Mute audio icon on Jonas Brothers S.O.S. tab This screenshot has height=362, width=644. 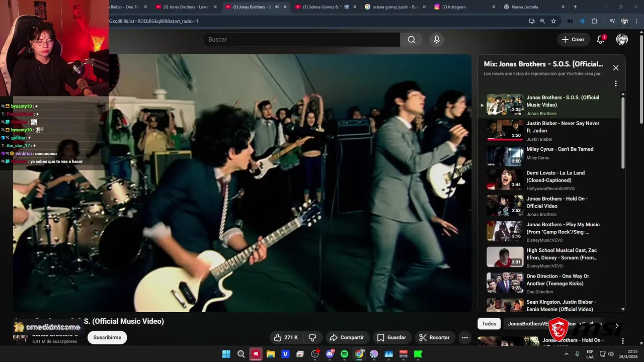pos(277,7)
